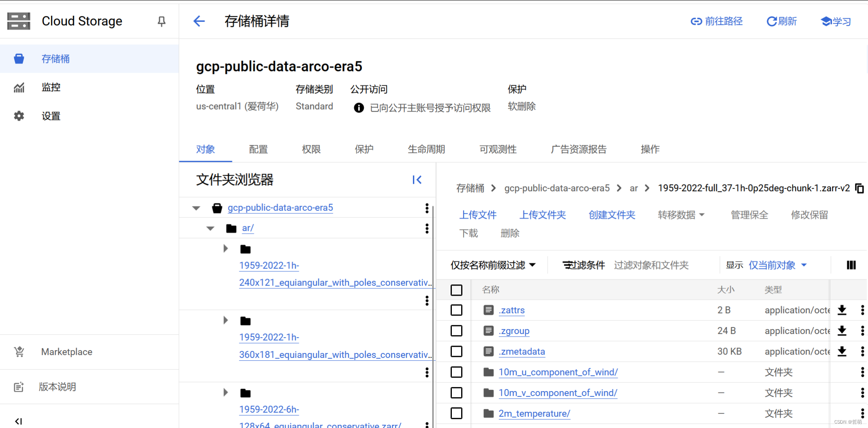Expand the 1959-2022-1h-360x181 folder node
868x428 pixels.
tap(226, 320)
